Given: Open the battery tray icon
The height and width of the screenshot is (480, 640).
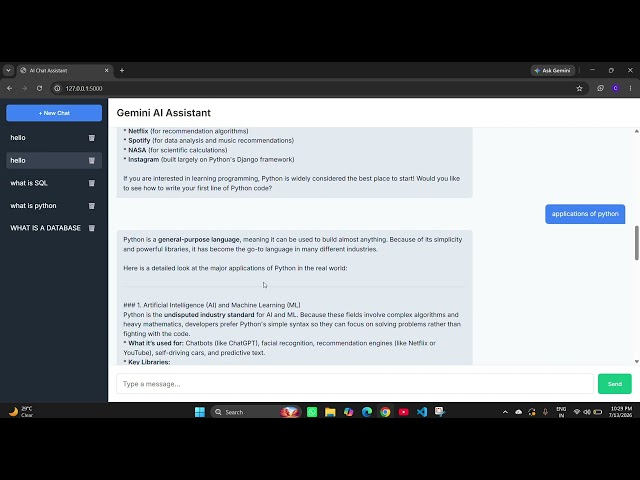Looking at the screenshot, I should [x=598, y=412].
